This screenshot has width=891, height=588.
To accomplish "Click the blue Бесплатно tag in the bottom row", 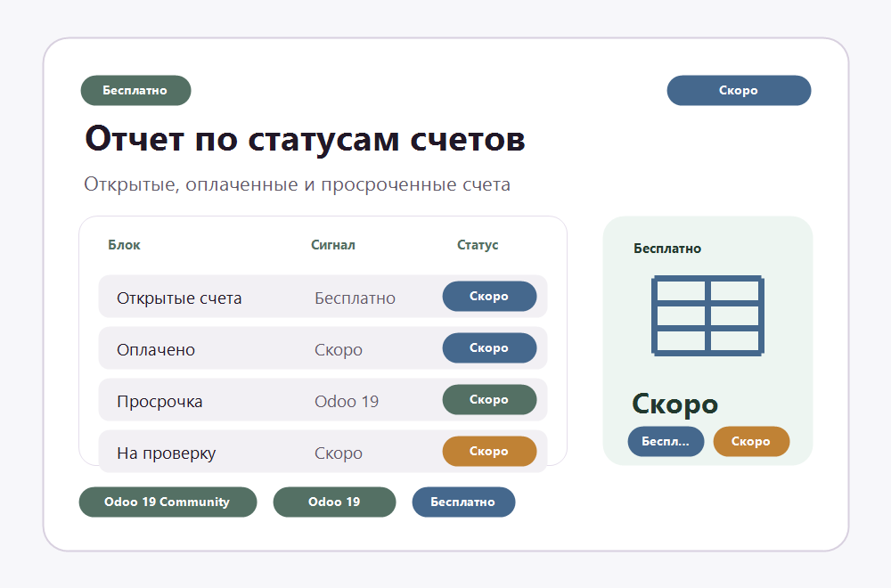I will (x=463, y=502).
